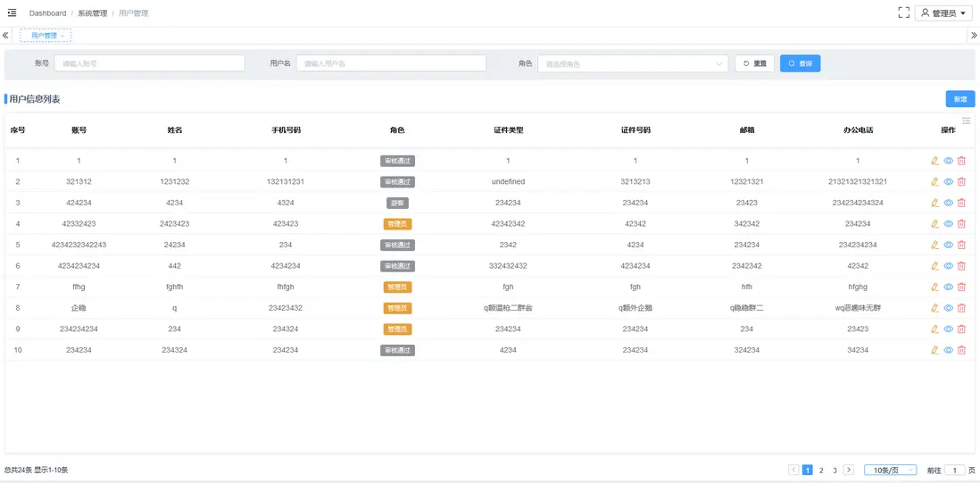The image size is (980, 483).
Task: View user with account 424234
Action: pos(948,203)
